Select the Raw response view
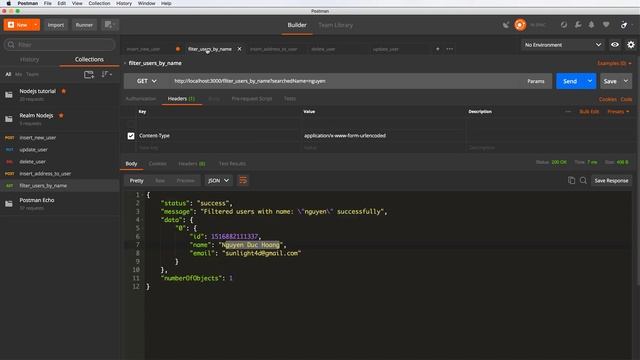The width and height of the screenshot is (640, 360). [160, 180]
